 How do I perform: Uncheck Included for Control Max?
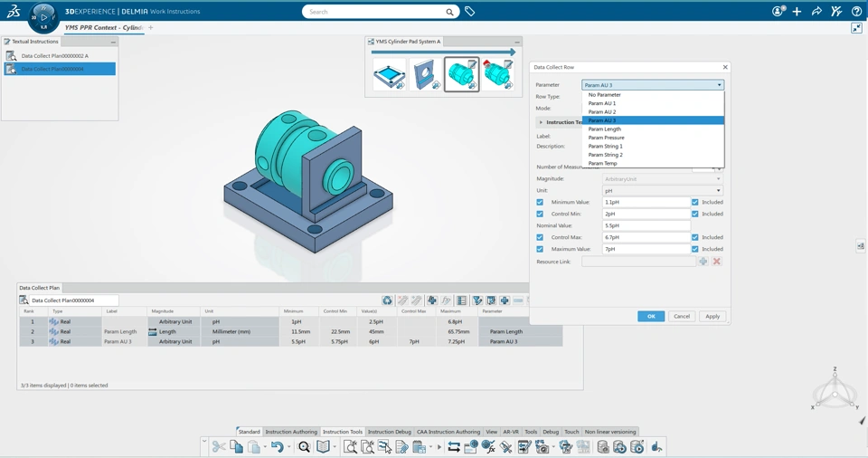point(694,237)
